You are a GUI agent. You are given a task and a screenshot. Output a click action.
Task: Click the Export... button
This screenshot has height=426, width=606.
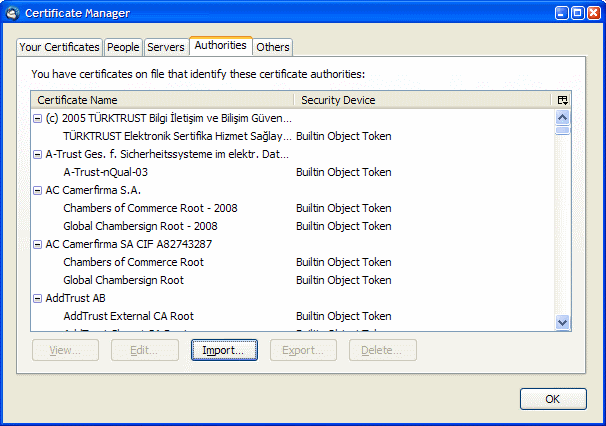pos(303,350)
